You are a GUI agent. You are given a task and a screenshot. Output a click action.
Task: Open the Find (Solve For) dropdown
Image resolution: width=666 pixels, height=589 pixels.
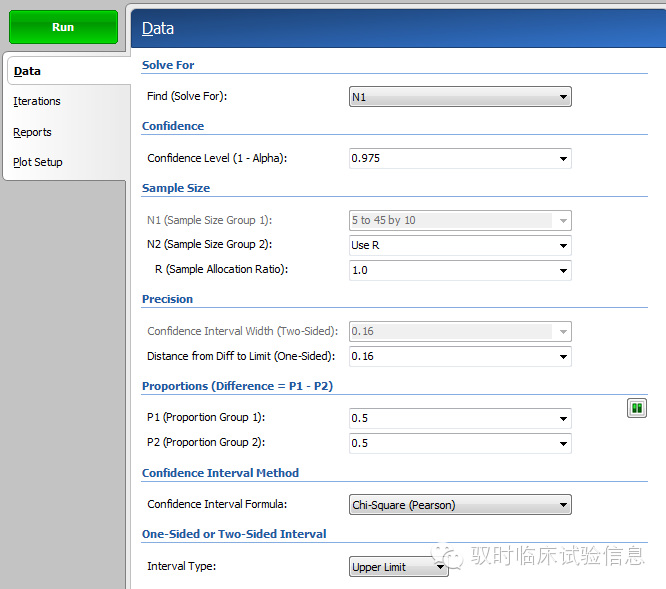(460, 97)
